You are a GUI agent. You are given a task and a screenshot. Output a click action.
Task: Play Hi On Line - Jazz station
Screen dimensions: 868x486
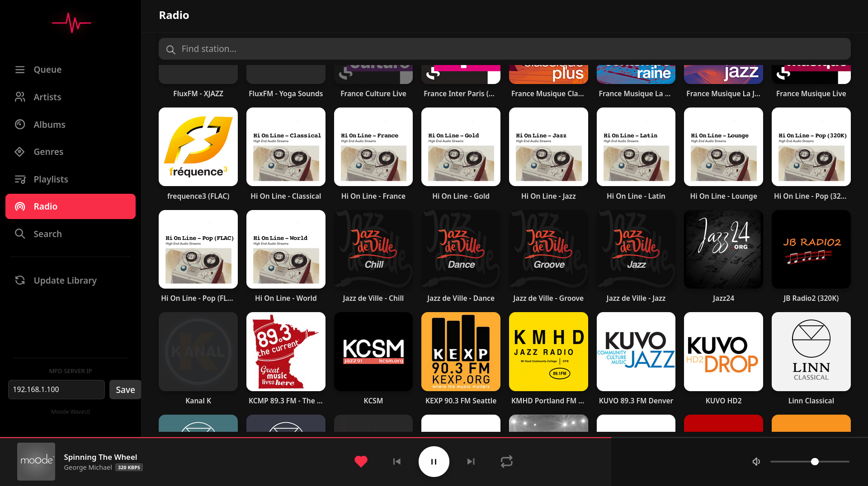tap(548, 147)
